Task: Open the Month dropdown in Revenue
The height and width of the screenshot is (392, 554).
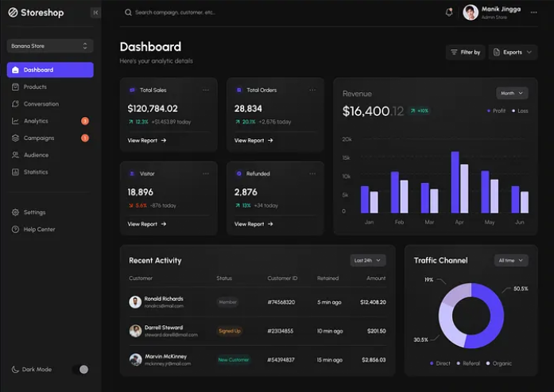Action: [x=512, y=93]
